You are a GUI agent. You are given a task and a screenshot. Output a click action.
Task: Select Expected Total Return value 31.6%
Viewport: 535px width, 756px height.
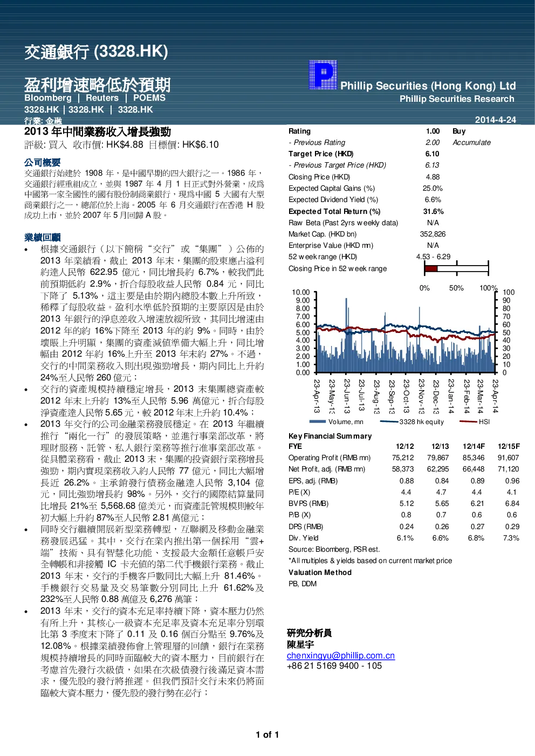(x=433, y=211)
